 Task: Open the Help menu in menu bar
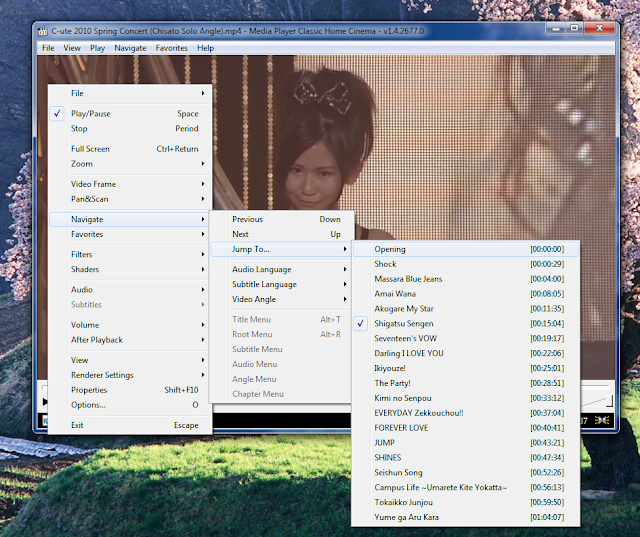[x=205, y=48]
